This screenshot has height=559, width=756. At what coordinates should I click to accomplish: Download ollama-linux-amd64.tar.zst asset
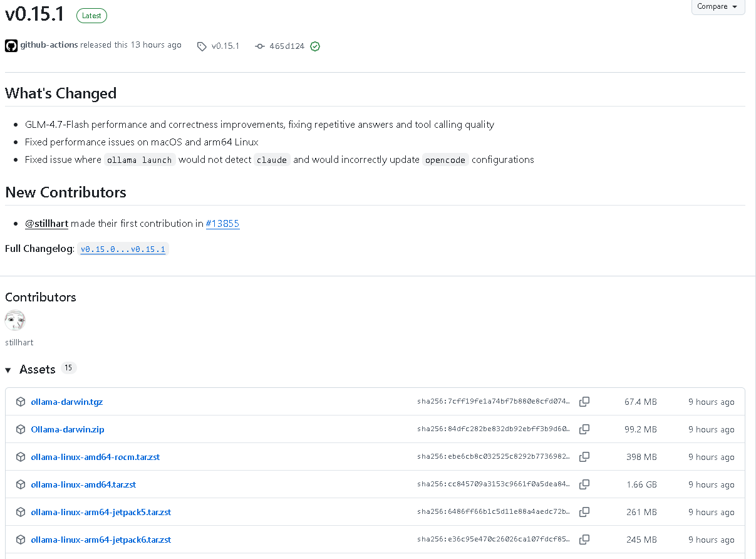click(x=83, y=484)
